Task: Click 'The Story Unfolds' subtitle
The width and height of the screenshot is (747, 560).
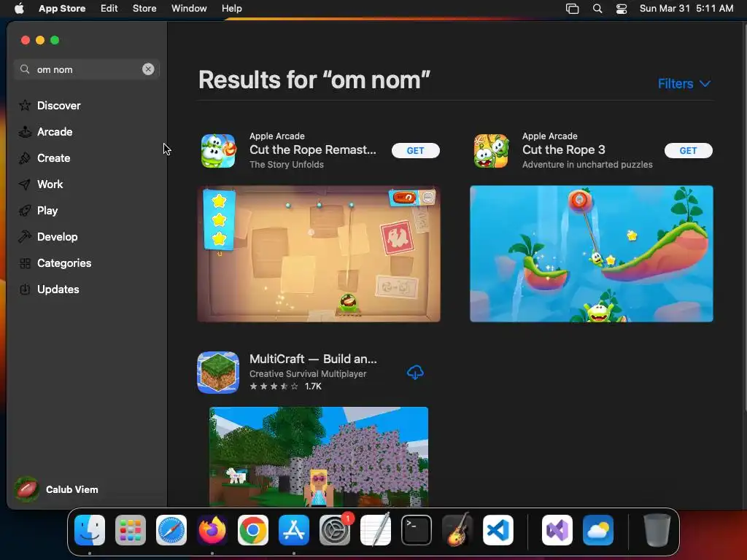Action: click(286, 164)
